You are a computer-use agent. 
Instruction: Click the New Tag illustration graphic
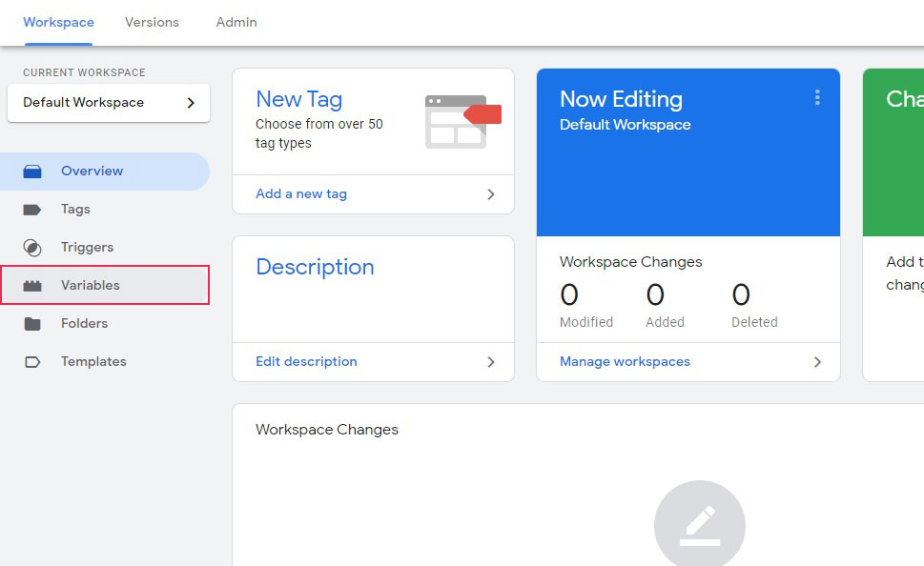tap(462, 122)
